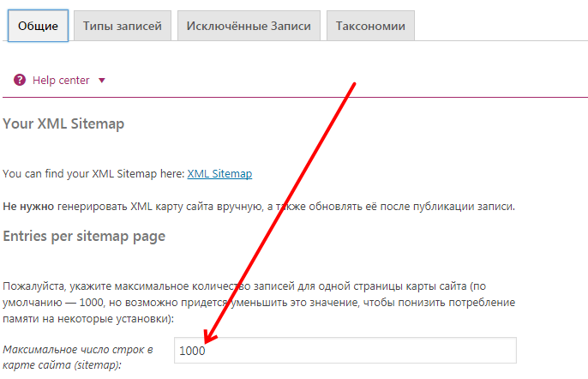Click the Entries per sitemap page heading

coord(84,236)
